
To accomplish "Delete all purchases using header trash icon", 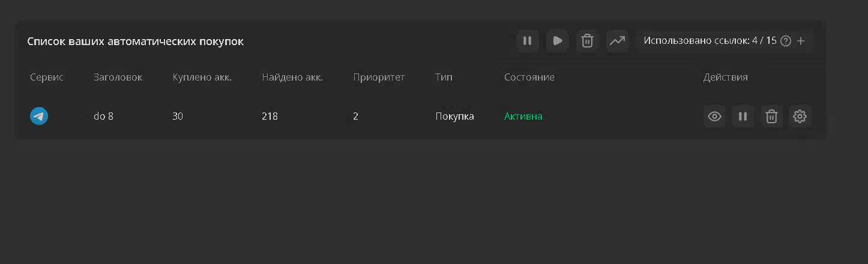I will click(588, 41).
